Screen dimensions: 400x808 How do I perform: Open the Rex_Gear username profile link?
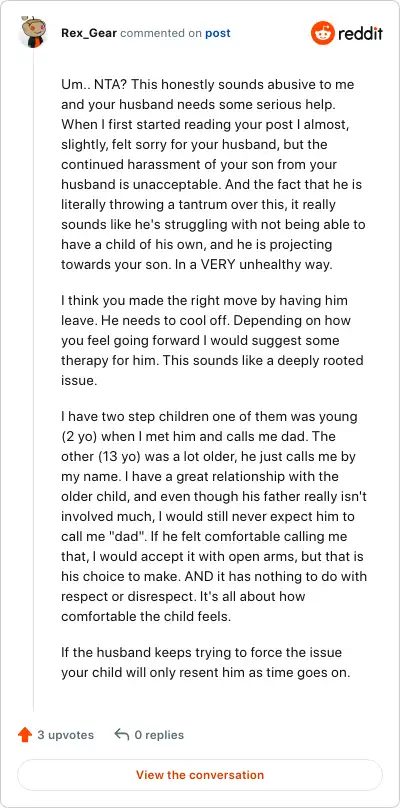point(89,33)
